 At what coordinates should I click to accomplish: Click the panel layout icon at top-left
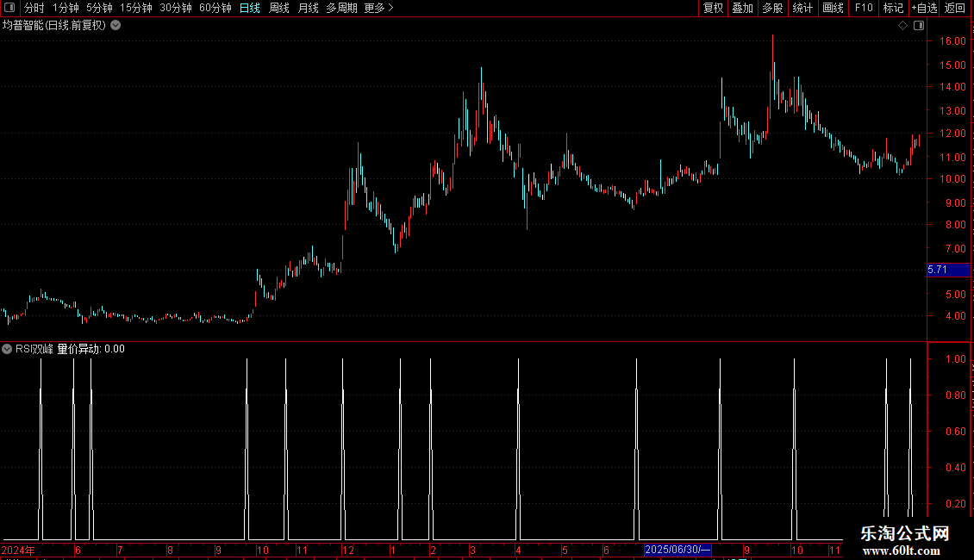click(9, 8)
